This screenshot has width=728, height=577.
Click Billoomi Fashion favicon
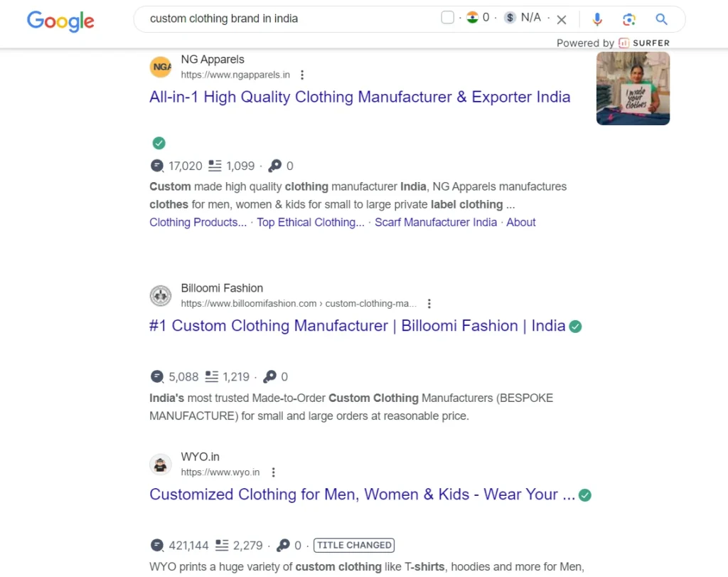tap(161, 295)
